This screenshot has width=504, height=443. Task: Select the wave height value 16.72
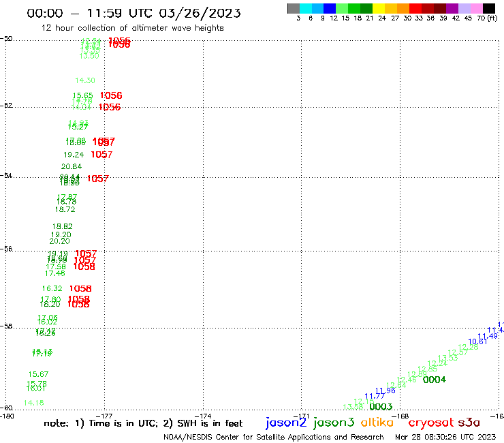click(x=65, y=210)
